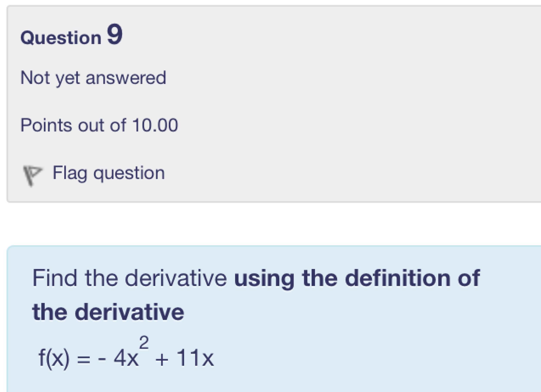The height and width of the screenshot is (392, 541).
Task: Click the Flag question link
Action: coord(109,173)
